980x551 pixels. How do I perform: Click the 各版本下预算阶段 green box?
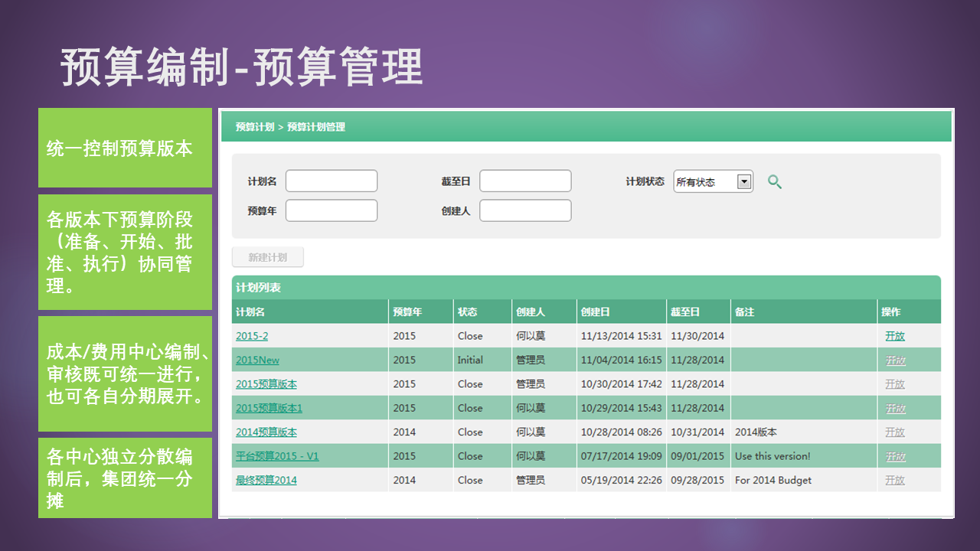pyautogui.click(x=125, y=253)
